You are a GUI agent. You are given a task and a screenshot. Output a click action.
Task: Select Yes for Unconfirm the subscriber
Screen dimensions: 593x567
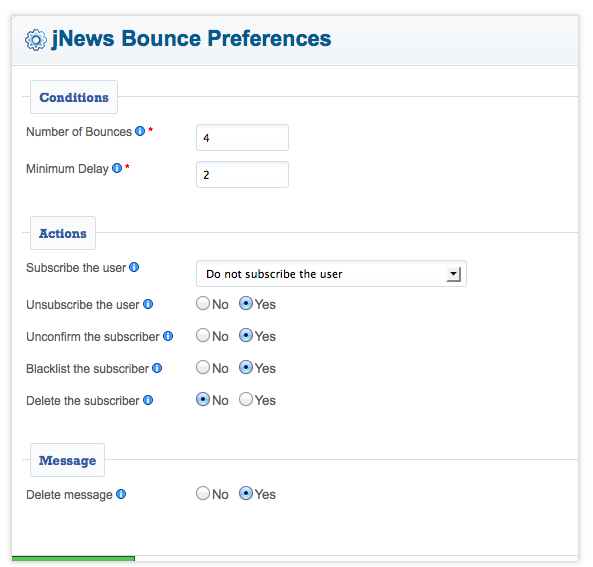click(246, 335)
